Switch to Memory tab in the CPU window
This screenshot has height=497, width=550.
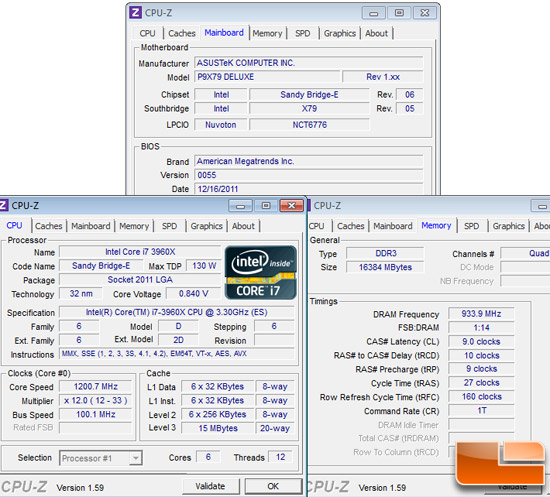tap(134, 226)
